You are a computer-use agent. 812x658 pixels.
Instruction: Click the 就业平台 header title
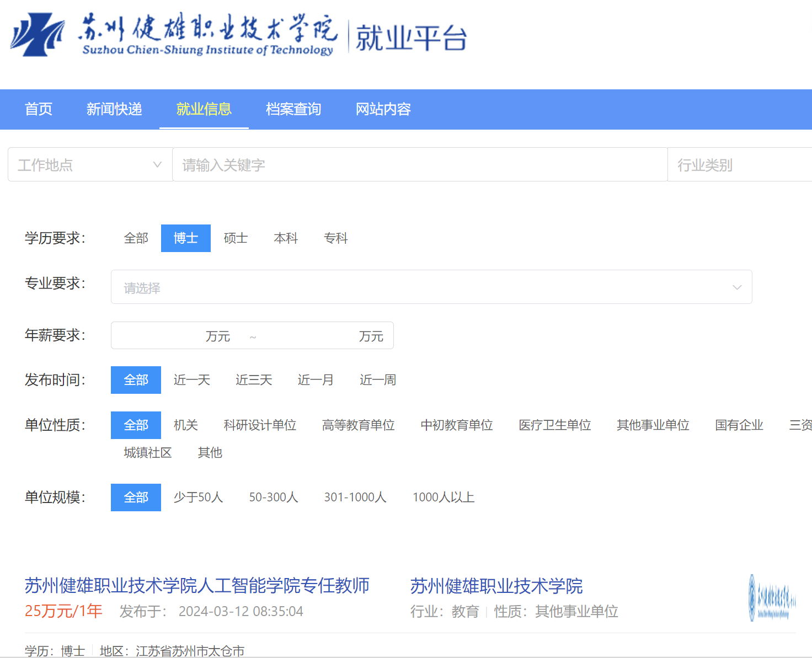tap(412, 38)
